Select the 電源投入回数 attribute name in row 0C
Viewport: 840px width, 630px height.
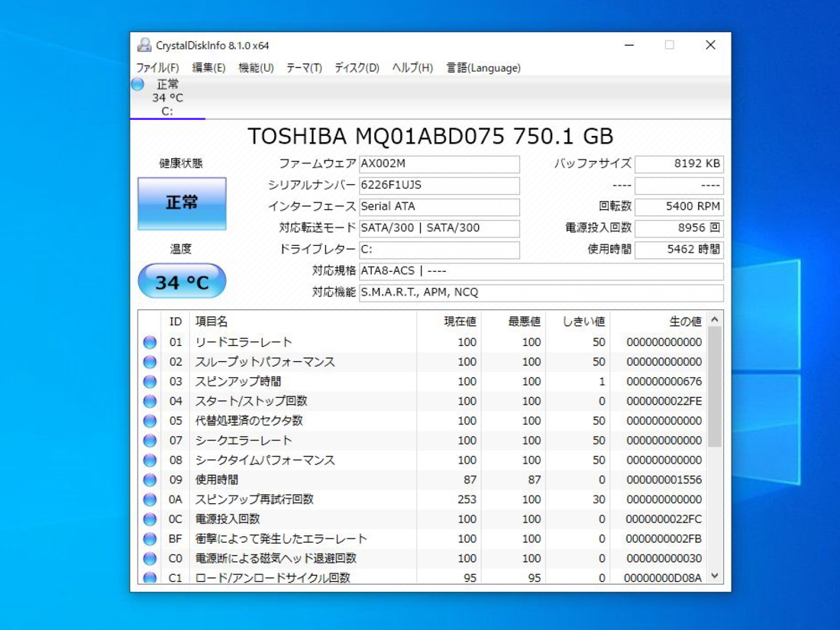(x=227, y=519)
